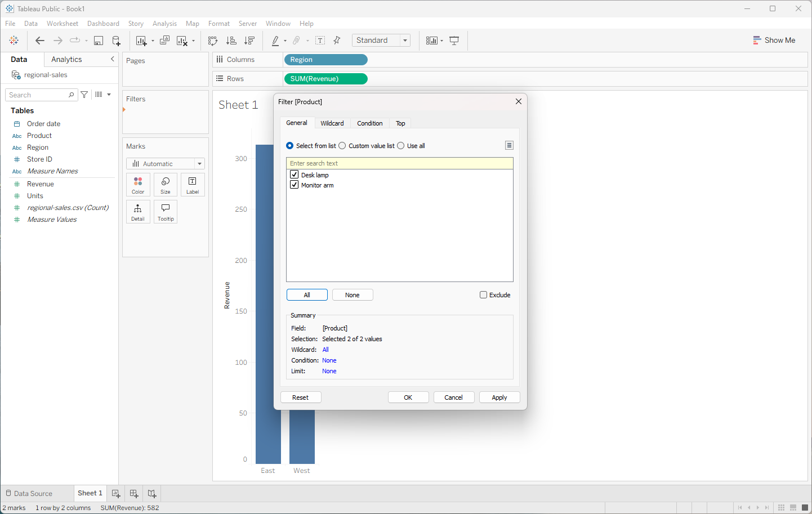Switch to the Top tab
This screenshot has width=812, height=514.
400,123
